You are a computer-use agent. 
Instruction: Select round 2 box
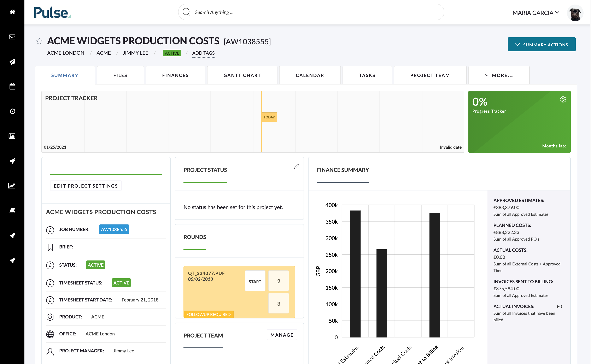coord(279,281)
